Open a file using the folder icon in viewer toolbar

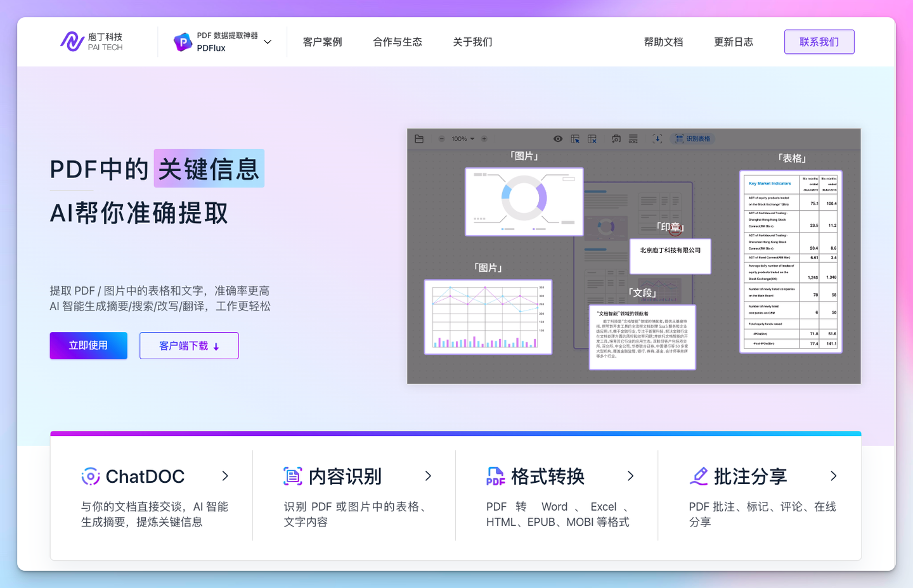(x=419, y=138)
